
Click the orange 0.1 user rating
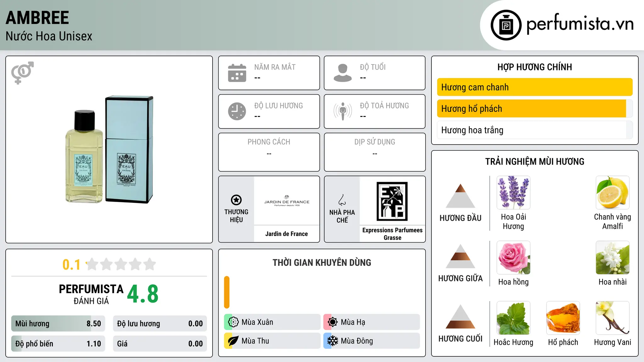coord(71,265)
